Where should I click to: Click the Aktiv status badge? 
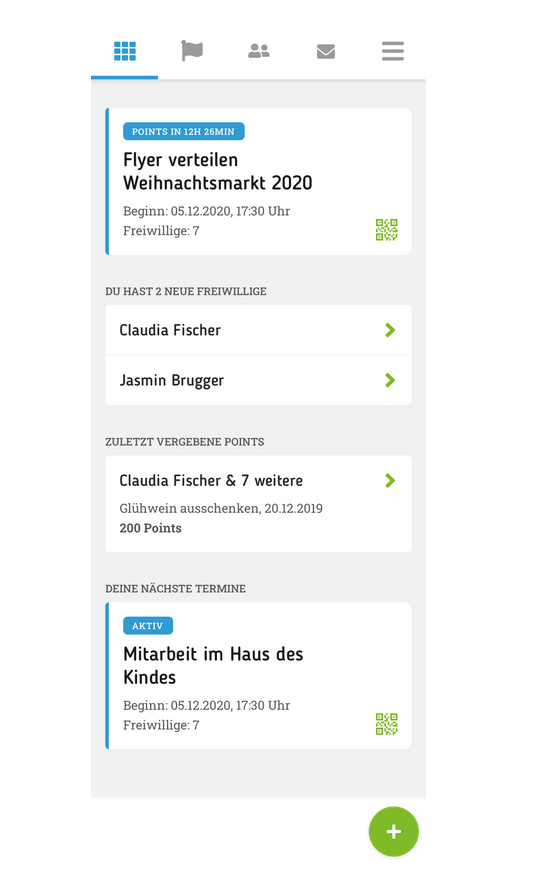(148, 626)
